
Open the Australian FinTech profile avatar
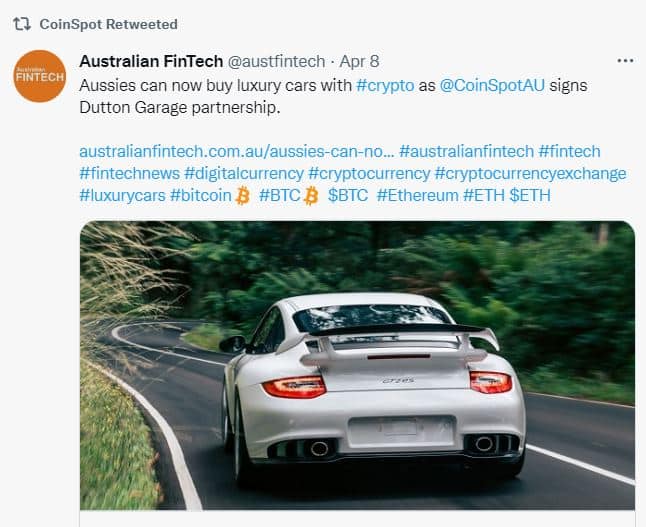(40, 76)
